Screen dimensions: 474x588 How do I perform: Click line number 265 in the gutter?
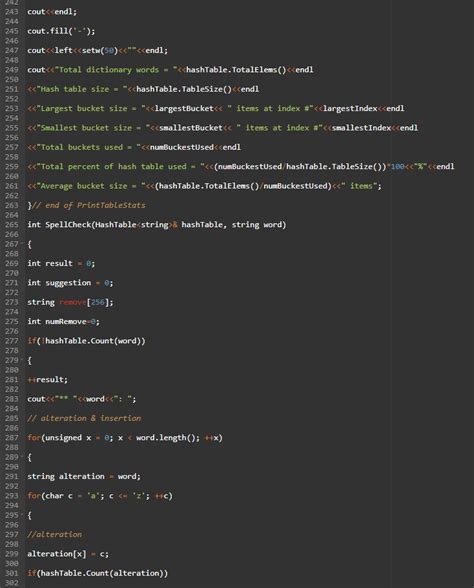point(12,225)
